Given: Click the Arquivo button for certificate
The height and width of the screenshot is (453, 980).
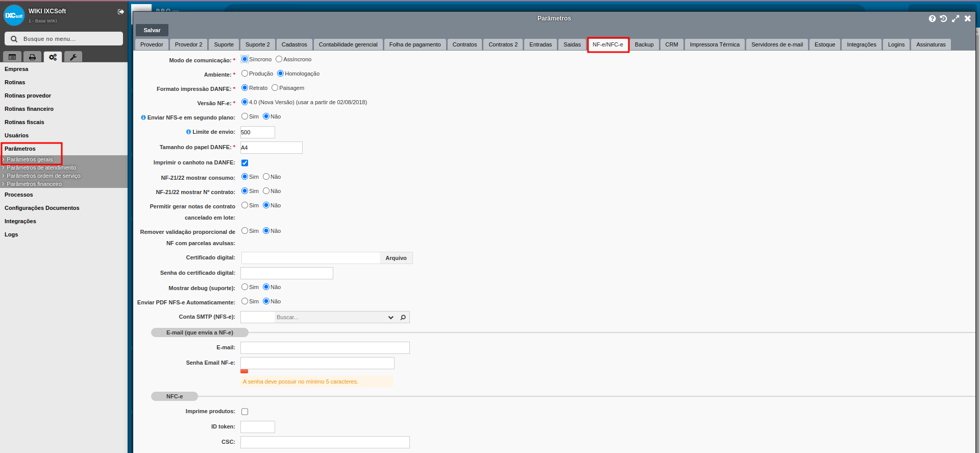Looking at the screenshot, I should pyautogui.click(x=396, y=258).
